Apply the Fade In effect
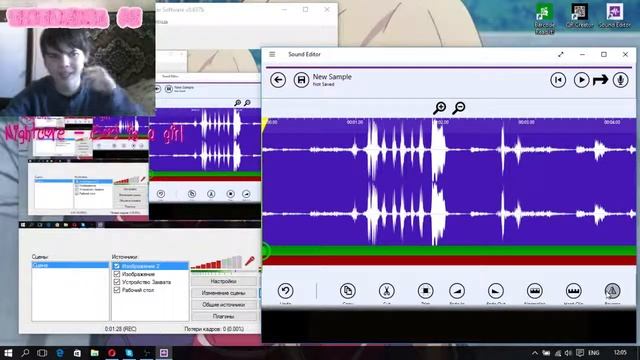640x360 pixels. click(x=457, y=291)
